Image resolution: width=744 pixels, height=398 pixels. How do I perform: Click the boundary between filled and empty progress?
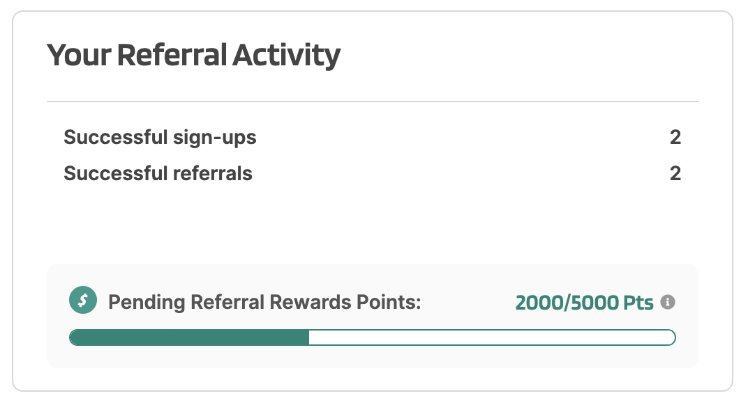click(309, 337)
